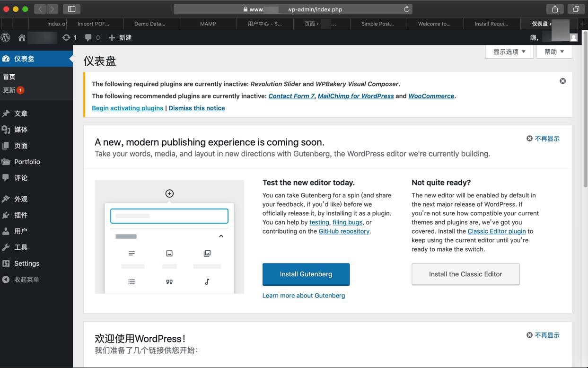
Task: Click the Safari share button
Action: (x=555, y=9)
